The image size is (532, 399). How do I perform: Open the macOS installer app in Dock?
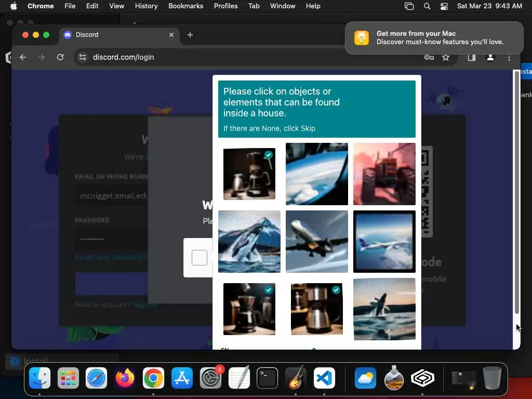(394, 378)
